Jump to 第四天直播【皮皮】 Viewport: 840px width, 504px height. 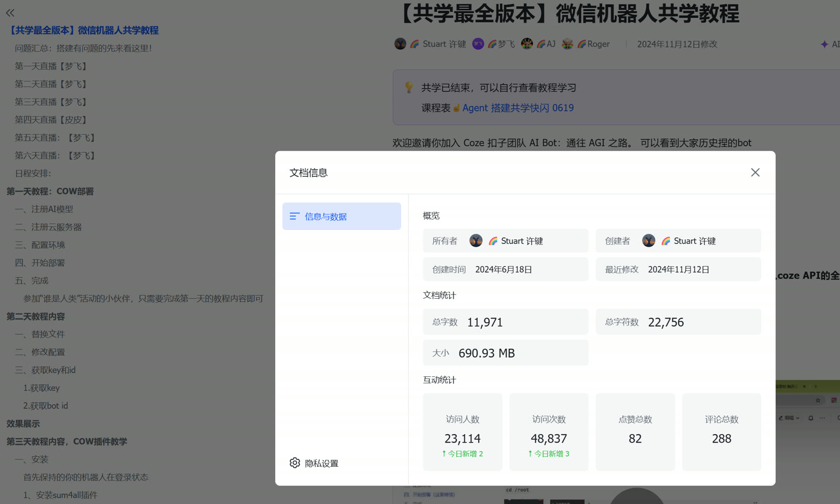(x=51, y=120)
